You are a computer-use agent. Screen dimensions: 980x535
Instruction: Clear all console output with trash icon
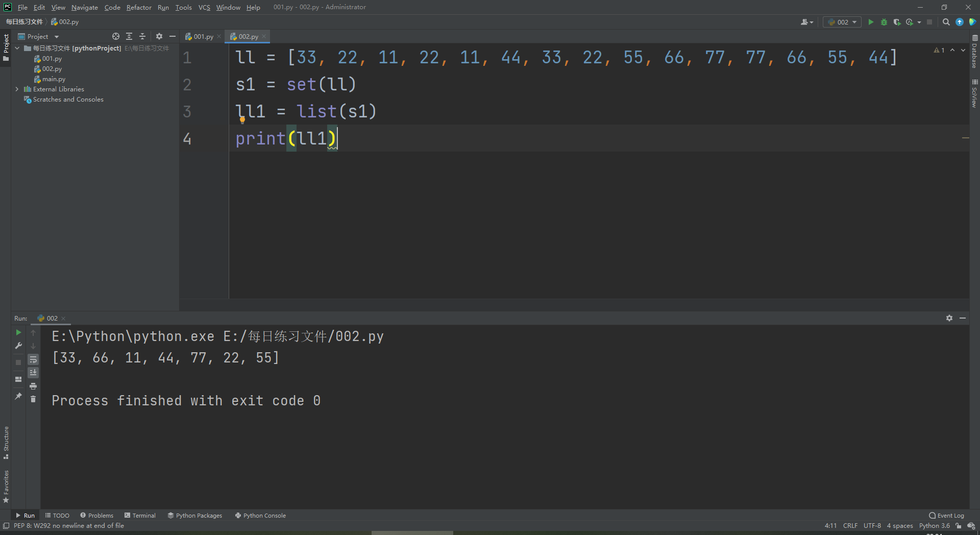click(33, 399)
